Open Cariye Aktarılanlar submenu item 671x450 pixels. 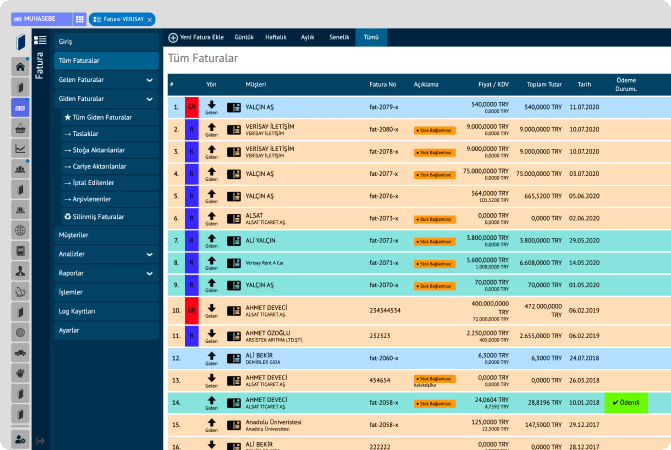pos(110,166)
